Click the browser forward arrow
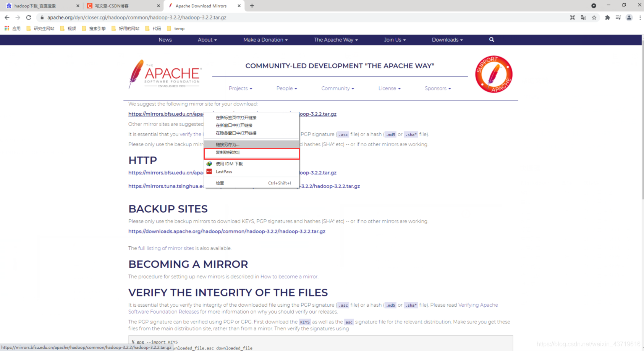The image size is (644, 351). (x=18, y=18)
